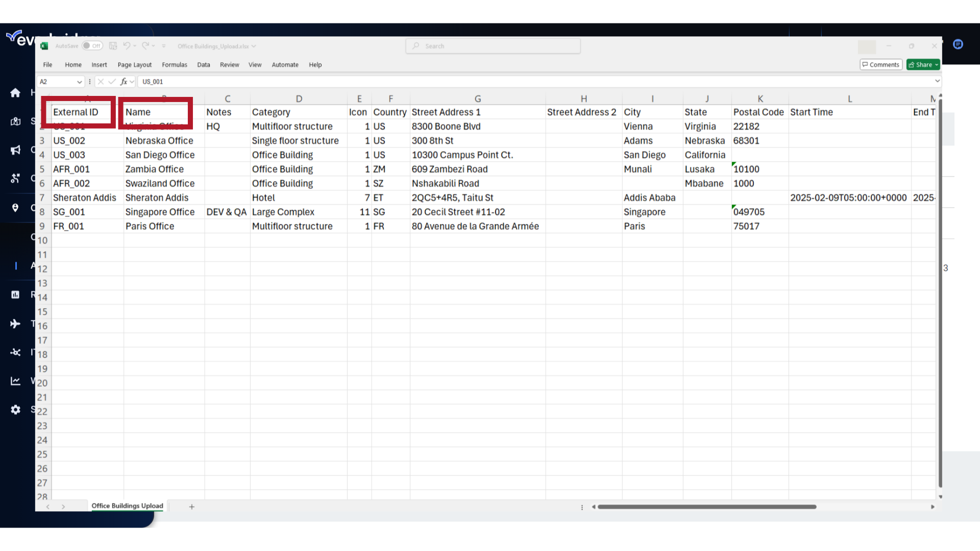This screenshot has height=551, width=980.
Task: Click the Search icon in the top bar
Action: (x=416, y=45)
